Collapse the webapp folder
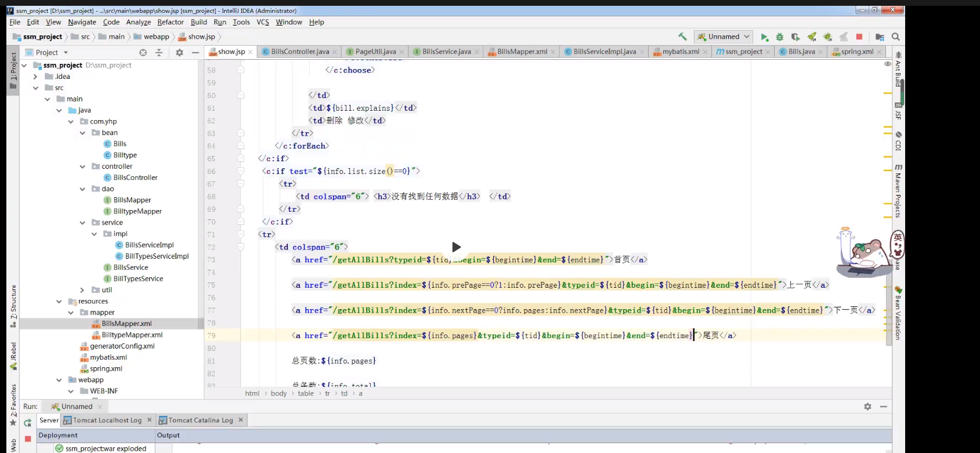980x453 pixels. 59,380
